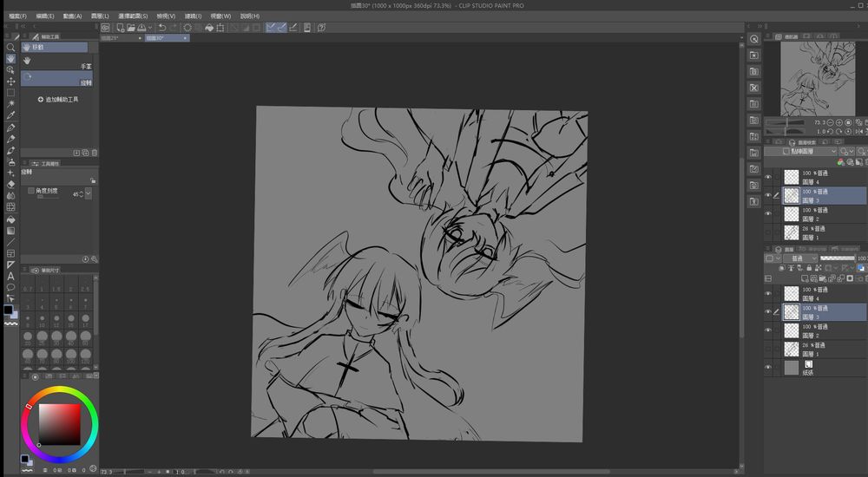Select the Zoom magnifier tool
Image resolution: width=868 pixels, height=477 pixels.
click(x=10, y=48)
